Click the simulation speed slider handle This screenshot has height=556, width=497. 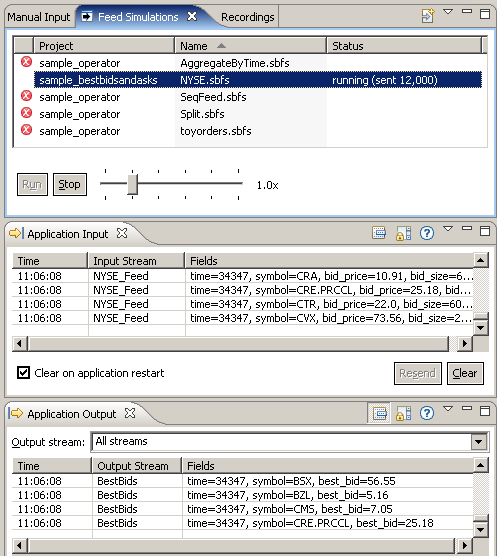pyautogui.click(x=133, y=184)
